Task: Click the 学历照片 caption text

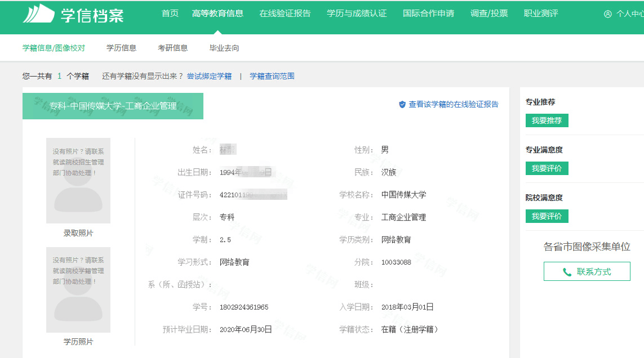Action: pyautogui.click(x=78, y=342)
